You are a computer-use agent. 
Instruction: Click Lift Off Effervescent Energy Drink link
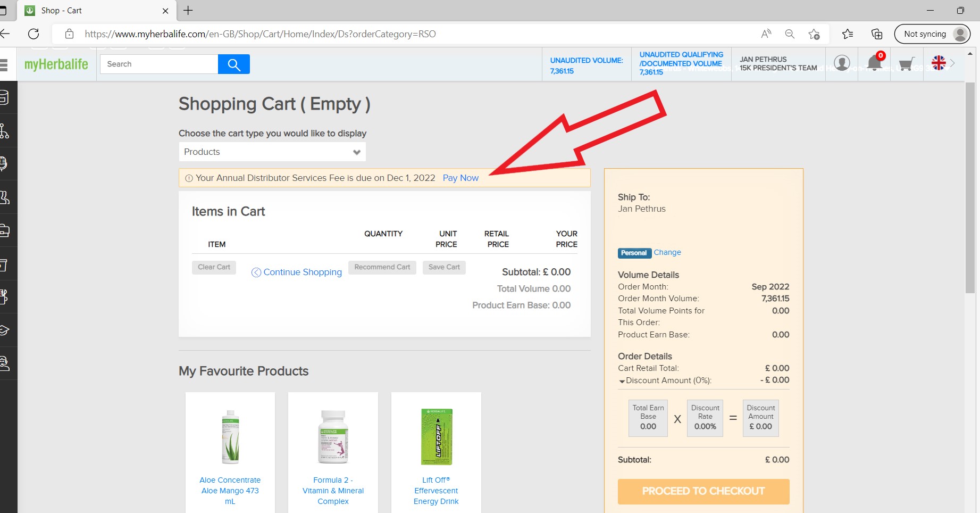coord(436,491)
